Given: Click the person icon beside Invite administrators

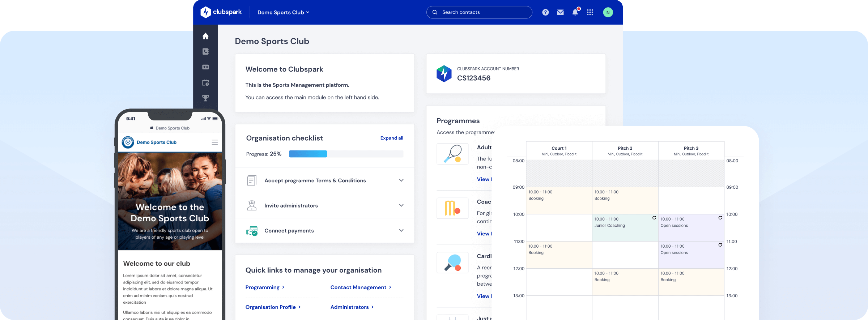Looking at the screenshot, I should coord(252,205).
